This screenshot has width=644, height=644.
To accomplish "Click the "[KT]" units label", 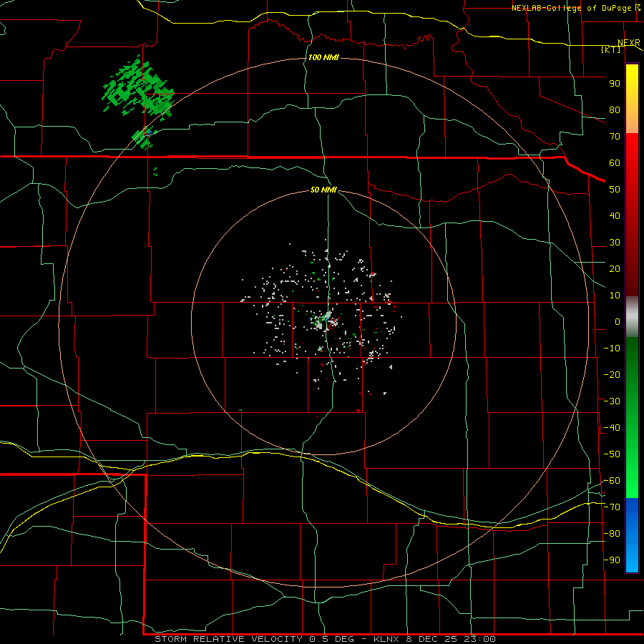I will click(611, 49).
